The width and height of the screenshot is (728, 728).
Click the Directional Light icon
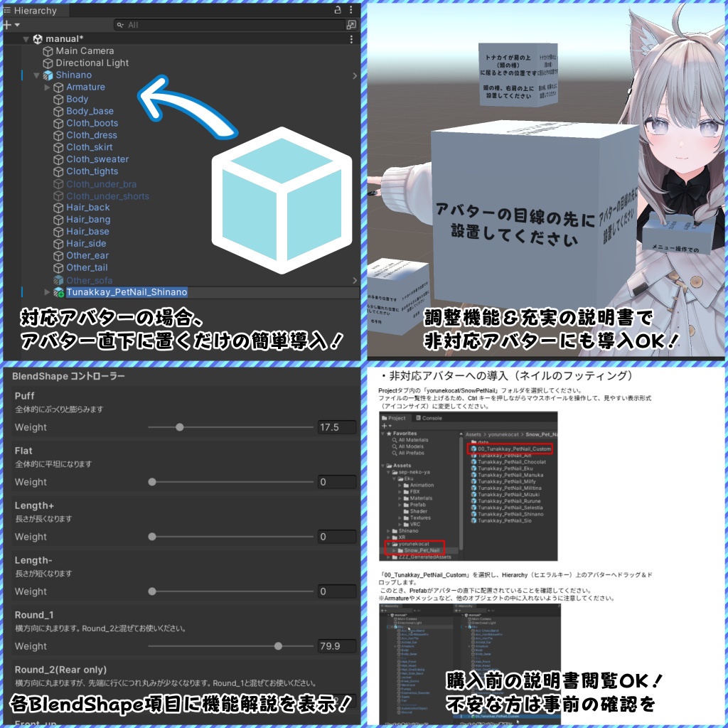48,63
